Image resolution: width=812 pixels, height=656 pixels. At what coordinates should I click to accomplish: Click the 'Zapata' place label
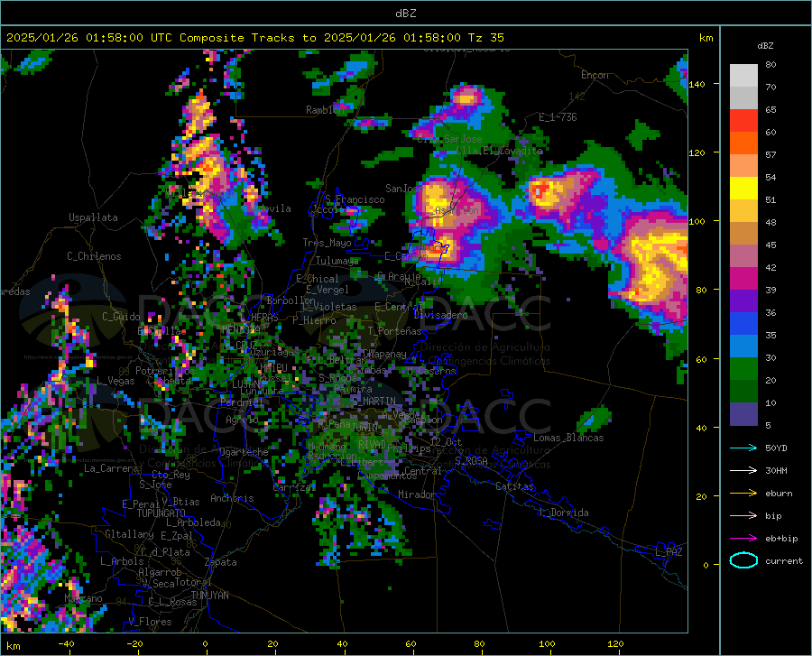(x=221, y=562)
